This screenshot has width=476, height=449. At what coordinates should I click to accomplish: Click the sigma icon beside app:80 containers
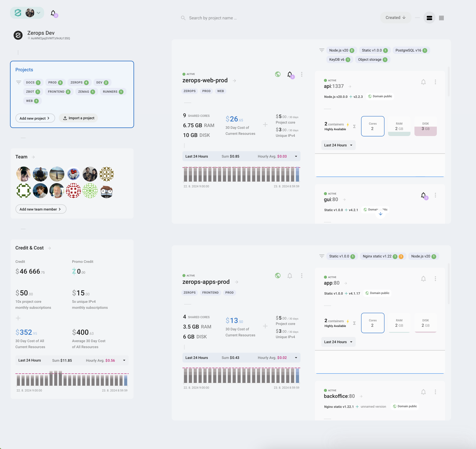[x=354, y=323]
